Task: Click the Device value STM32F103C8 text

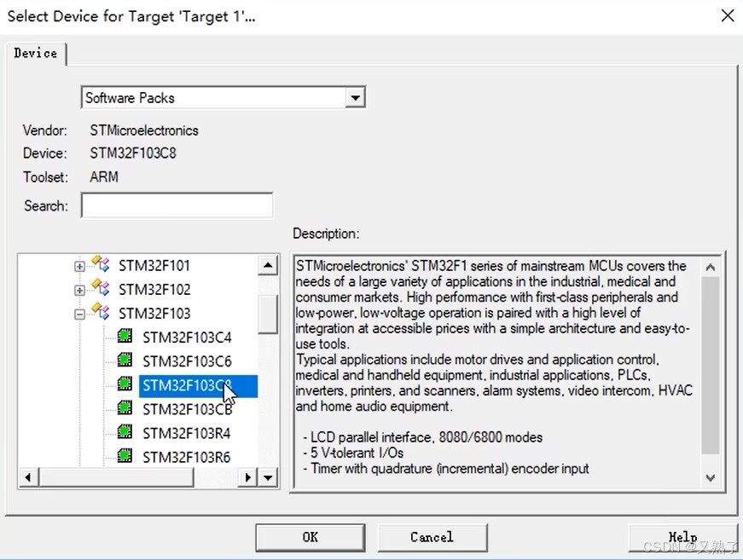Action: point(133,153)
